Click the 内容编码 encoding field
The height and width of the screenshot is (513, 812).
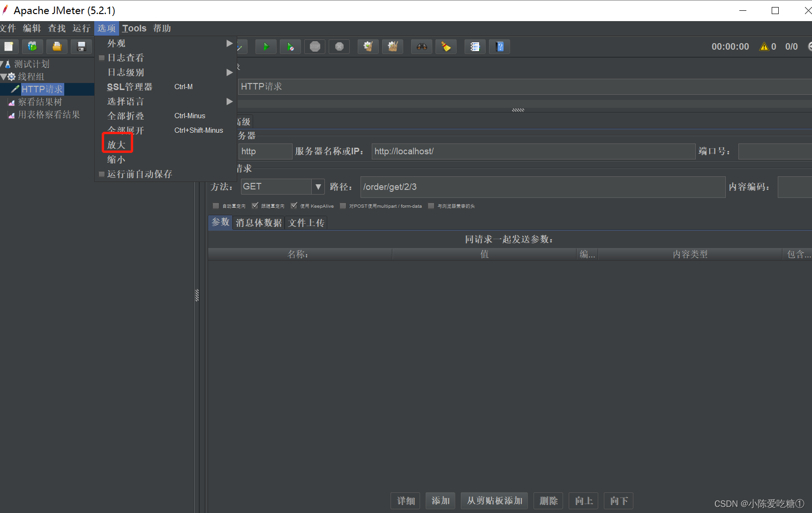(795, 187)
